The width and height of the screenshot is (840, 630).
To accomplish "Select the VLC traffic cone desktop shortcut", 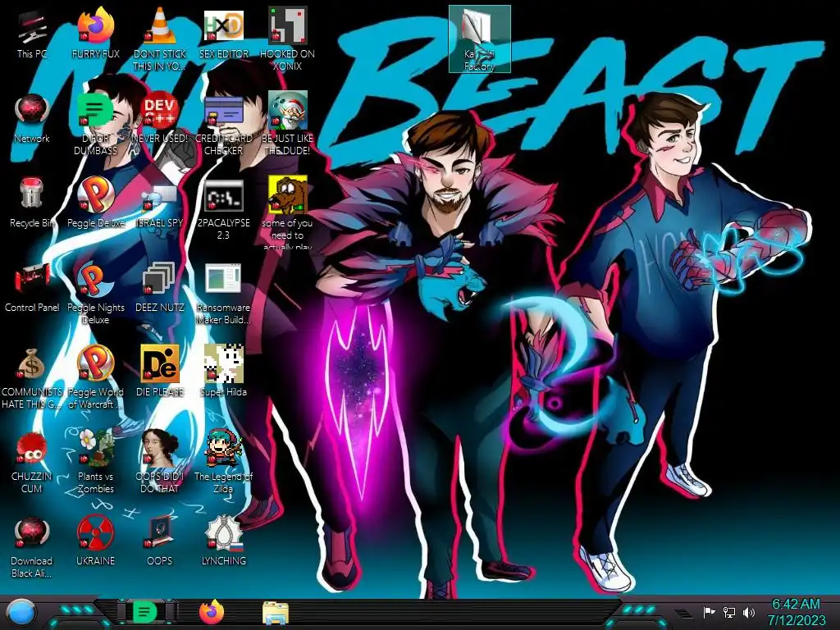I will click(x=160, y=39).
